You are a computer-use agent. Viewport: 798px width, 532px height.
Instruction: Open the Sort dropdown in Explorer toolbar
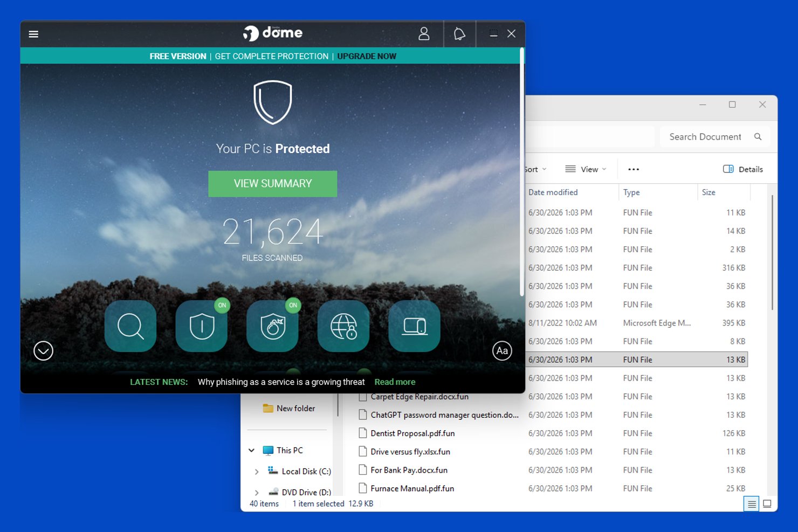pos(535,169)
